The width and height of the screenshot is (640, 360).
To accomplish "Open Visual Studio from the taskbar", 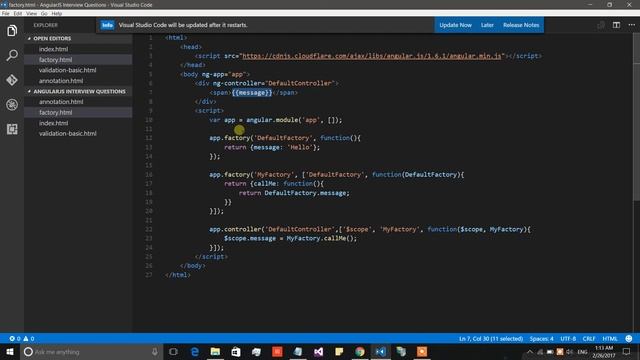I will (318, 351).
